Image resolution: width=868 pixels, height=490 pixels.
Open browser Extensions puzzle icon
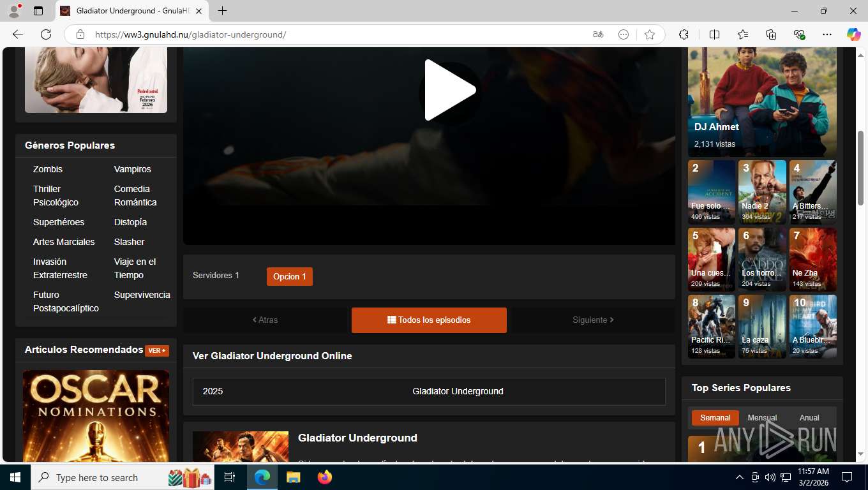coord(684,34)
